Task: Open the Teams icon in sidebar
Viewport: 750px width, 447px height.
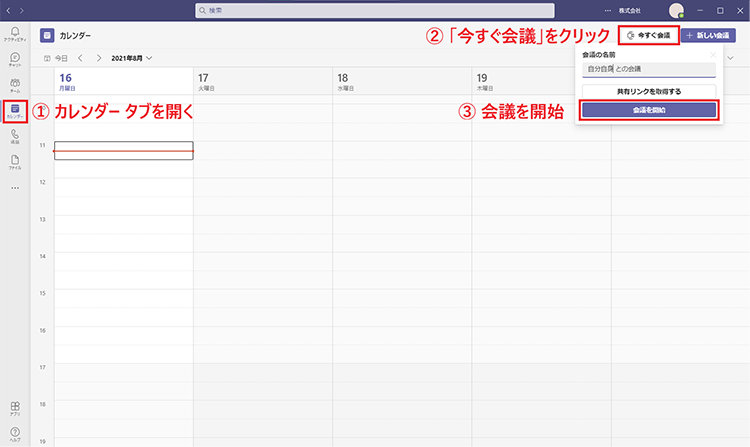Action: [15, 85]
